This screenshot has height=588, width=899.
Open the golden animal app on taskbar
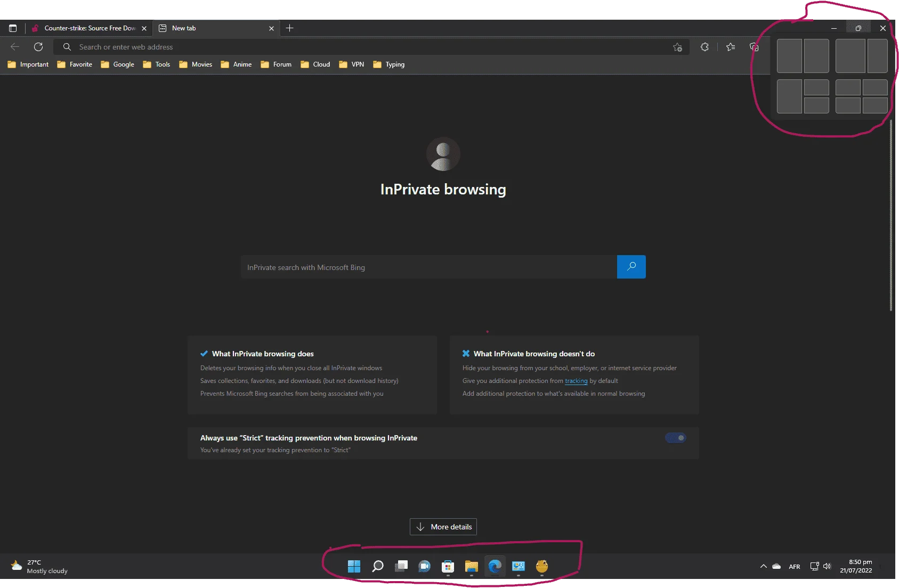[x=542, y=566]
